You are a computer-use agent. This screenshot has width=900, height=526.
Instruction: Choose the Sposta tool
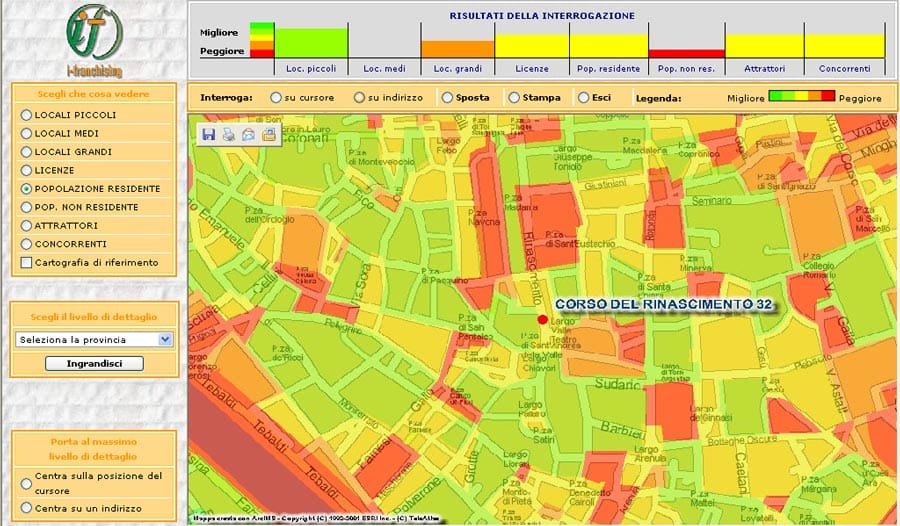click(446, 98)
